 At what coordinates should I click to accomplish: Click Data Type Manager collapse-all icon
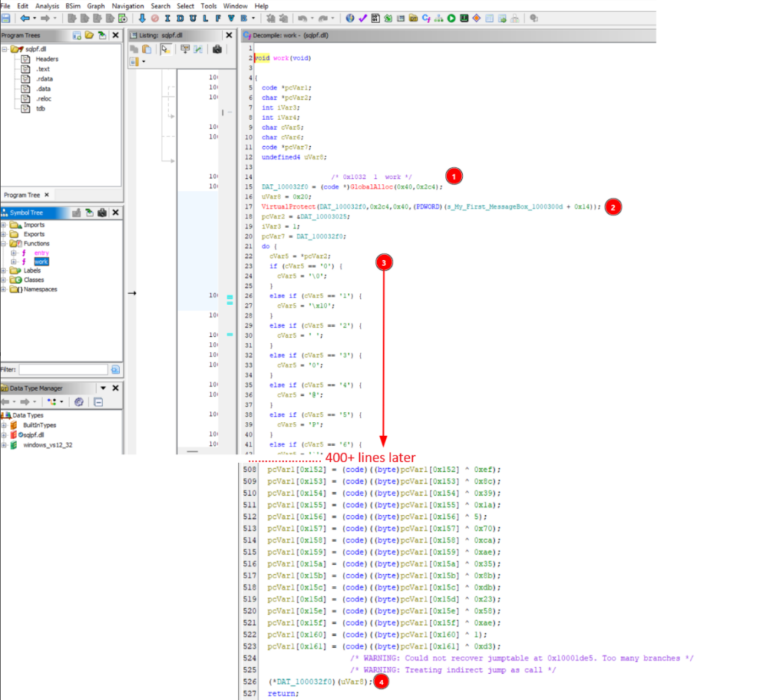(x=98, y=402)
